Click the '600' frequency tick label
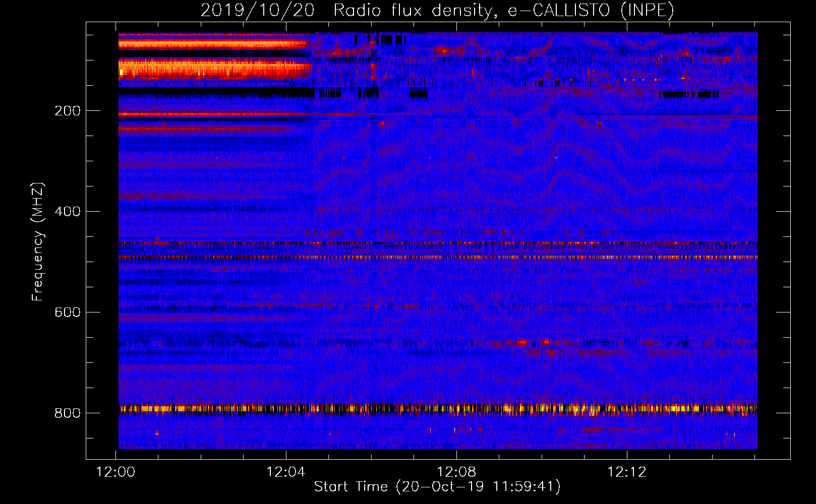The height and width of the screenshot is (504, 816). 68,312
